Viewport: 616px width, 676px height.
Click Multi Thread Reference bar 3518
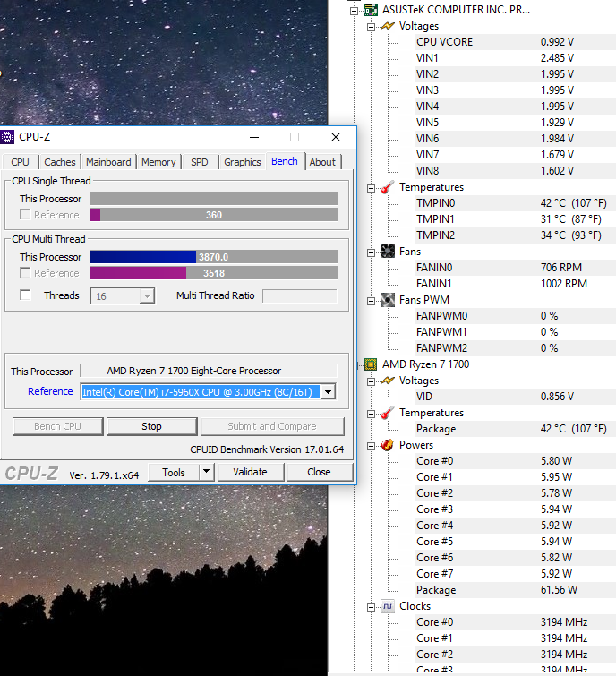pyautogui.click(x=214, y=273)
